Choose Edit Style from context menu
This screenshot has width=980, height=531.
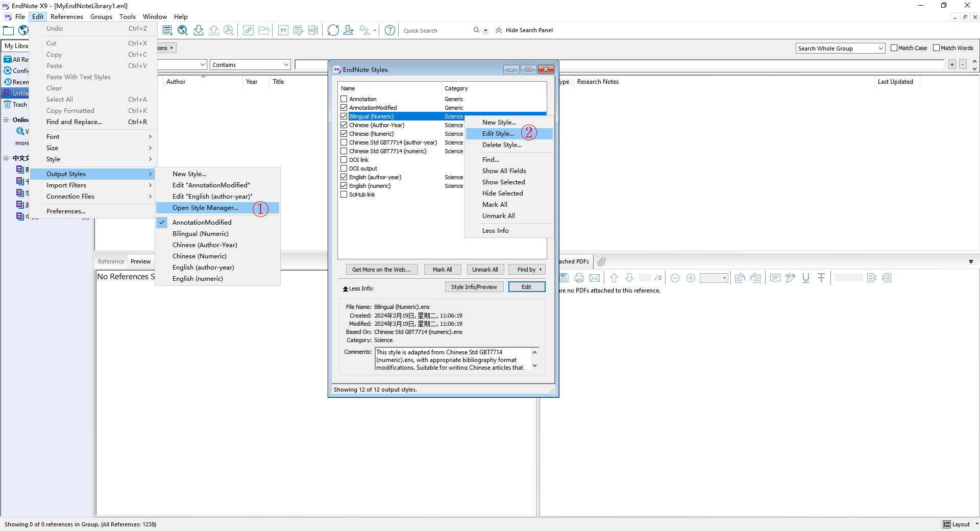(509, 134)
